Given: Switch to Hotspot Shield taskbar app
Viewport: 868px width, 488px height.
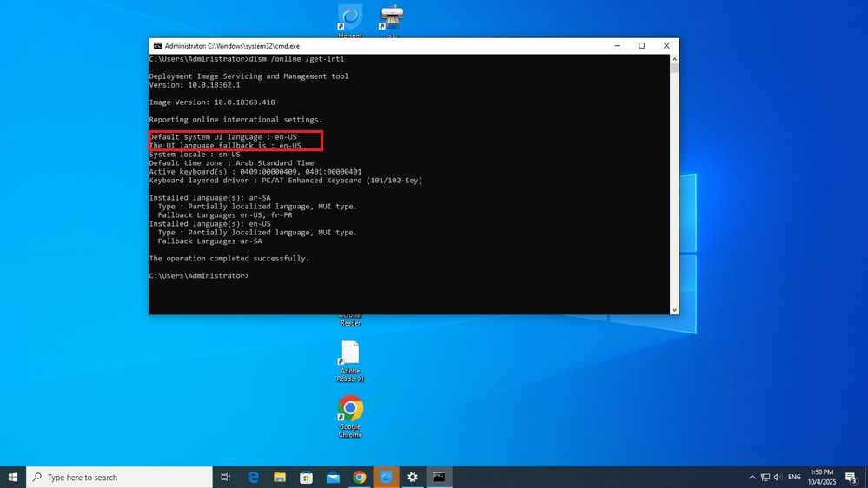Looking at the screenshot, I should 386,477.
